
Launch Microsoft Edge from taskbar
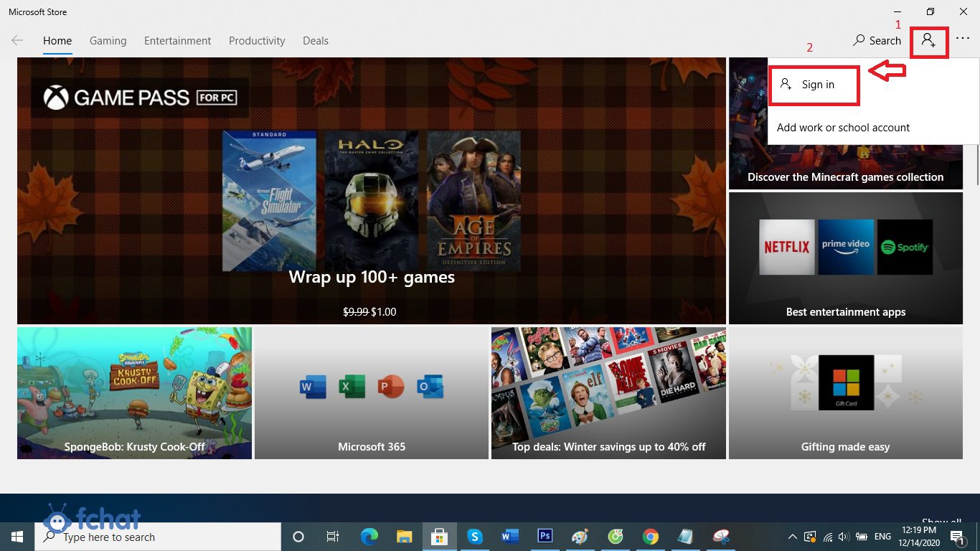click(x=369, y=537)
